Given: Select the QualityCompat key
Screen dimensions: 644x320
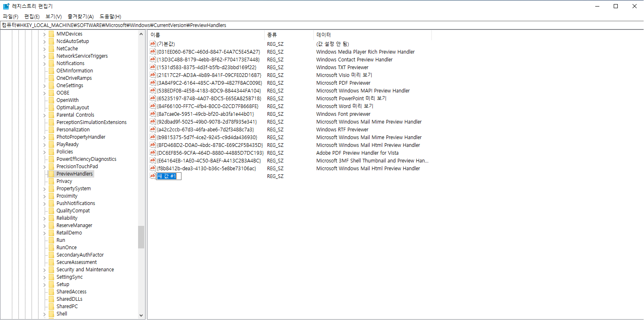Looking at the screenshot, I should pyautogui.click(x=73, y=211).
